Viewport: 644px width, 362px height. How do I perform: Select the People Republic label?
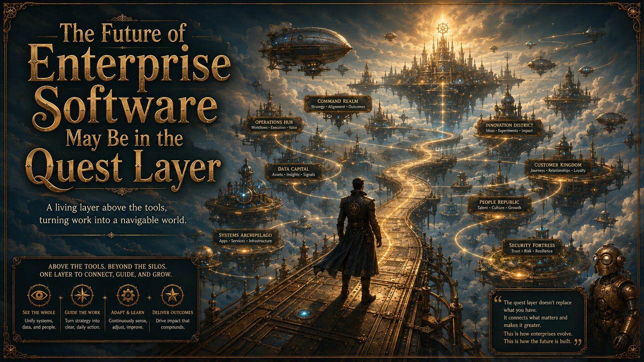click(x=499, y=205)
